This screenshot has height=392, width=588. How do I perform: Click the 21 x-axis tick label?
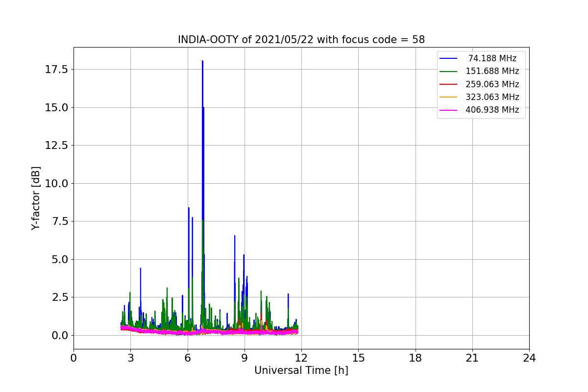(x=472, y=358)
